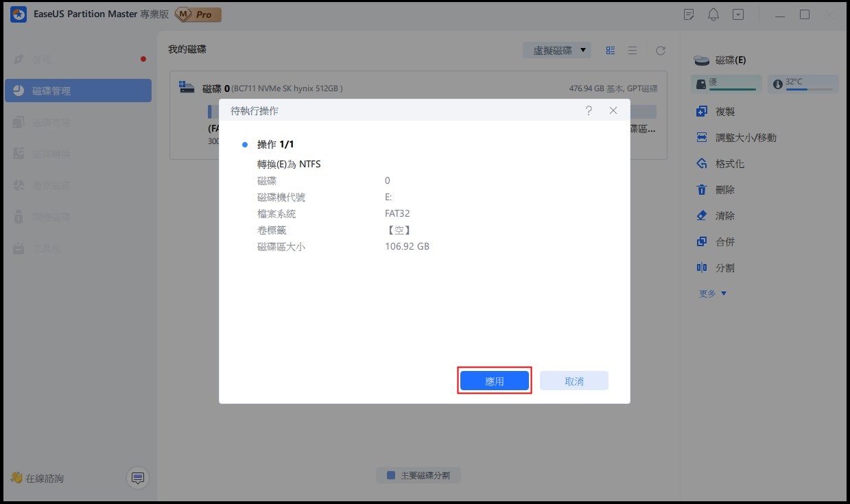Expand the 更多 options in right panel
The image size is (850, 504).
click(x=711, y=293)
